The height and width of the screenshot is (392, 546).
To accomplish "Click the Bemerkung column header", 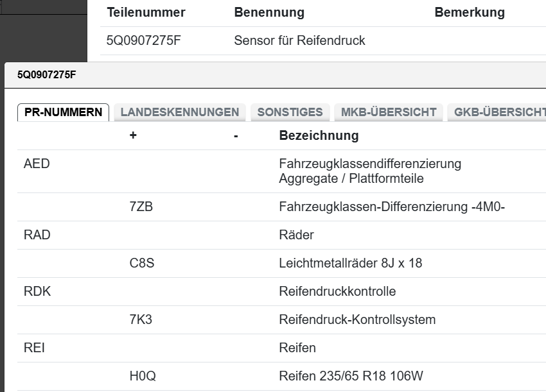I will click(470, 13).
